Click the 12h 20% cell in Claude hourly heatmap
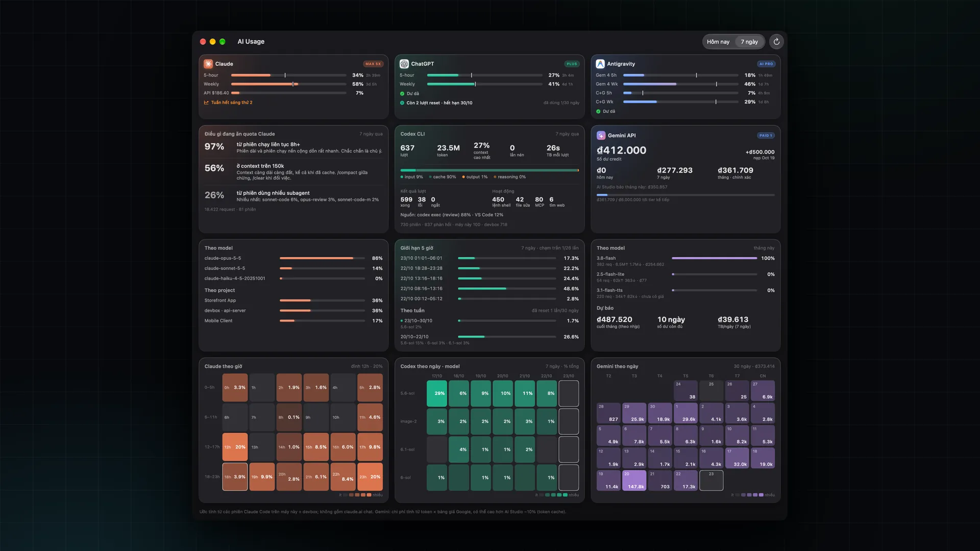 235,447
